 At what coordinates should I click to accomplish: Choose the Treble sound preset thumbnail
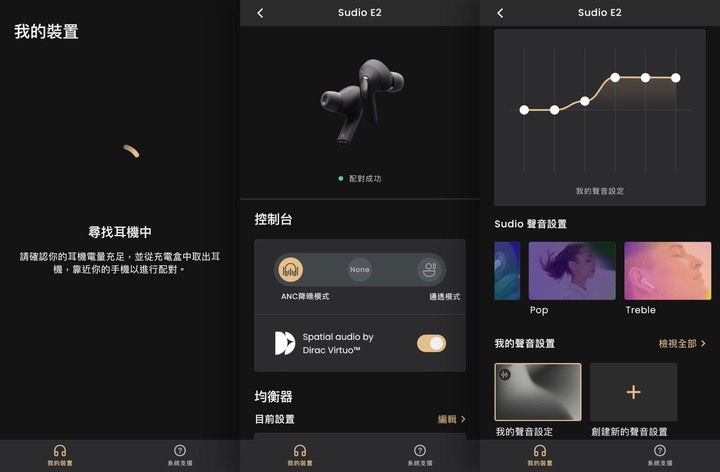tap(668, 271)
